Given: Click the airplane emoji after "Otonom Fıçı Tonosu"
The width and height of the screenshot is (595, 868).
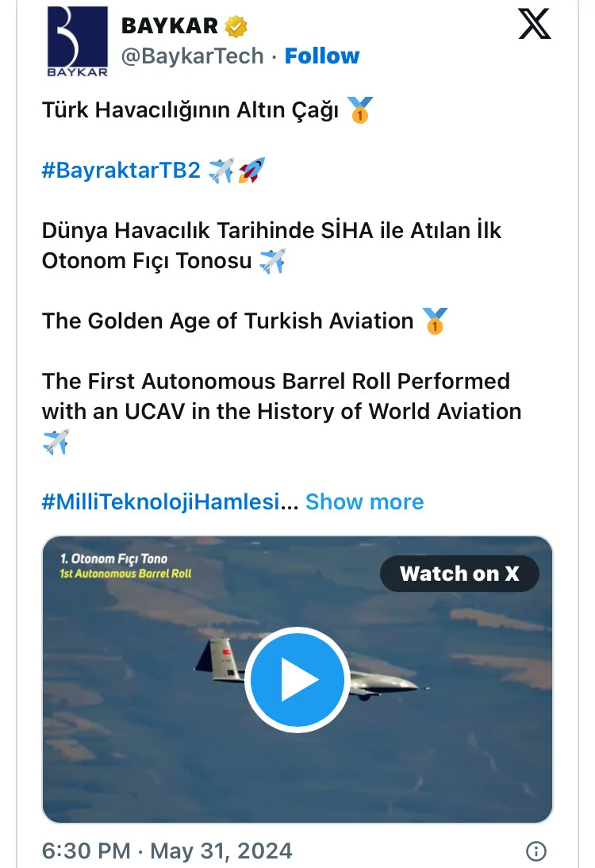Looking at the screenshot, I should click(x=272, y=261).
